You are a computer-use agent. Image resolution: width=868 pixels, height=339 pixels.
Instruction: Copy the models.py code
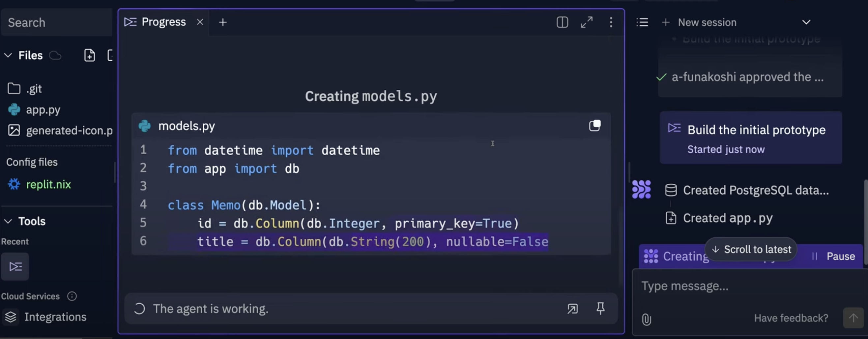pyautogui.click(x=595, y=126)
